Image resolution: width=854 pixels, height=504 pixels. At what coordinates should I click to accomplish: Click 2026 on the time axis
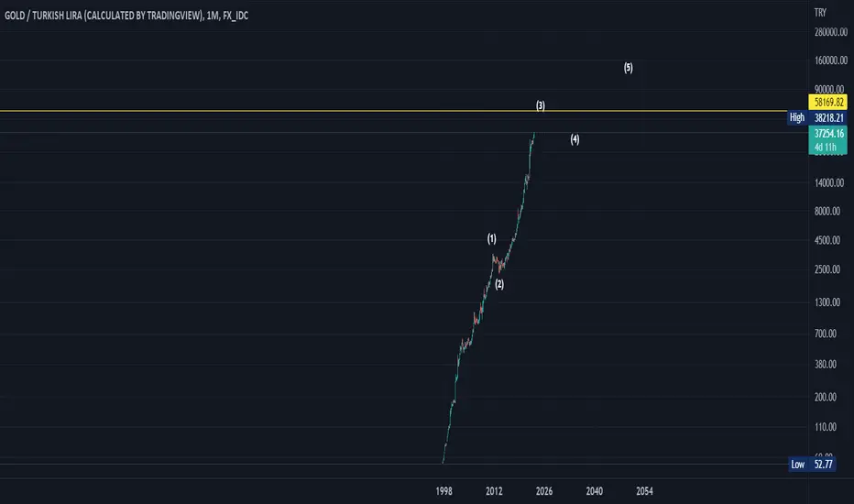click(544, 491)
